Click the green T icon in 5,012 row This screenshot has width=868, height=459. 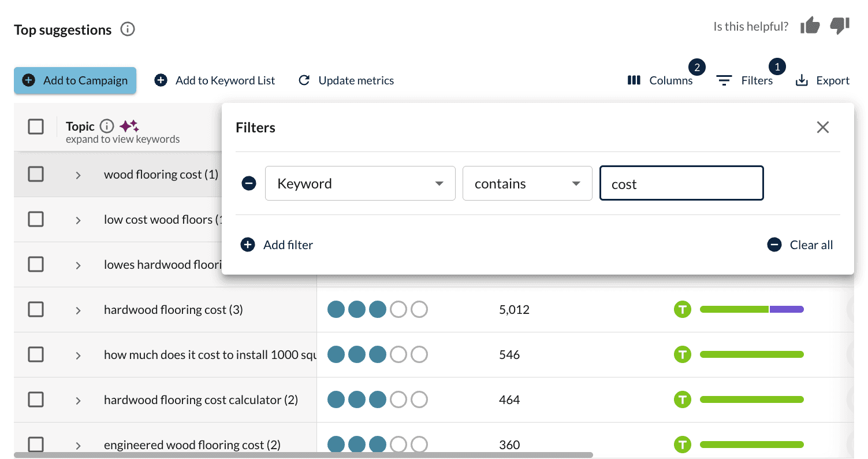coord(683,310)
